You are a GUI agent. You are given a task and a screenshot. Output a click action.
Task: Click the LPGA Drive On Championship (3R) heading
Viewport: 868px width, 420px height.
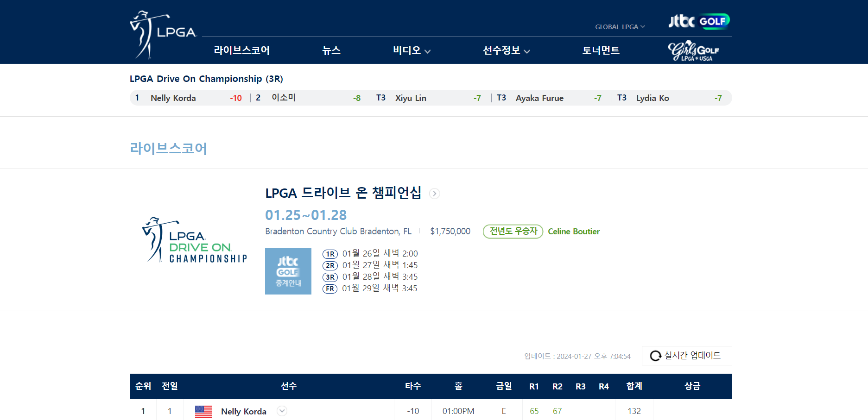206,79
